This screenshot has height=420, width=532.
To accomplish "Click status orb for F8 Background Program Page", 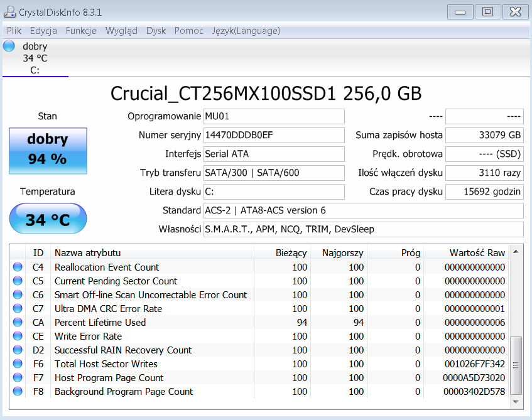I will tap(18, 392).
